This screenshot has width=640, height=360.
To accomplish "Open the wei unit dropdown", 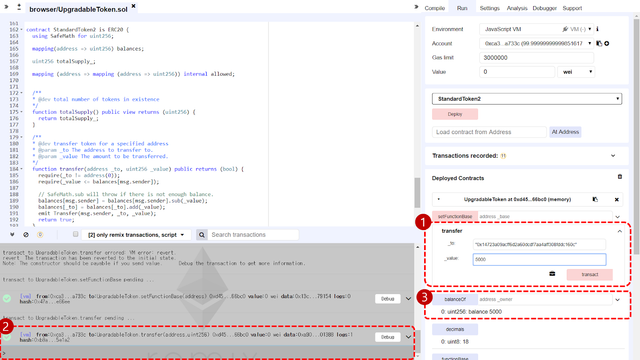I will click(x=576, y=72).
